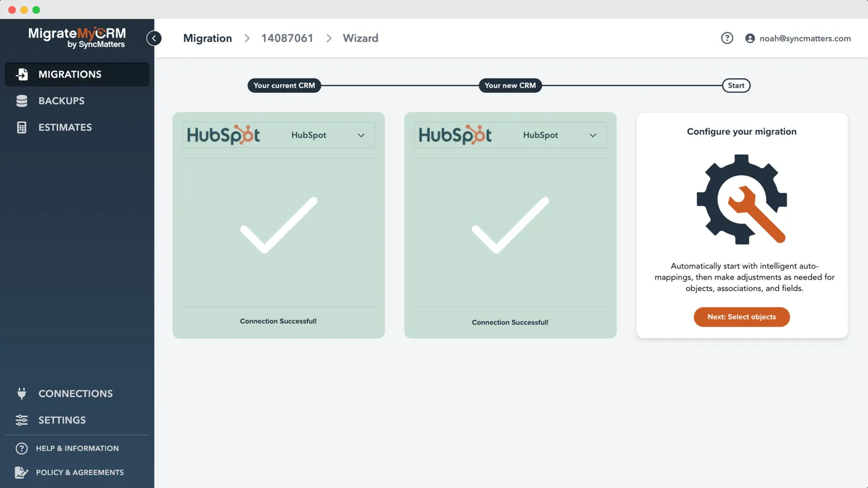
Task: Click the yellow minimize window button
Action: point(24,10)
